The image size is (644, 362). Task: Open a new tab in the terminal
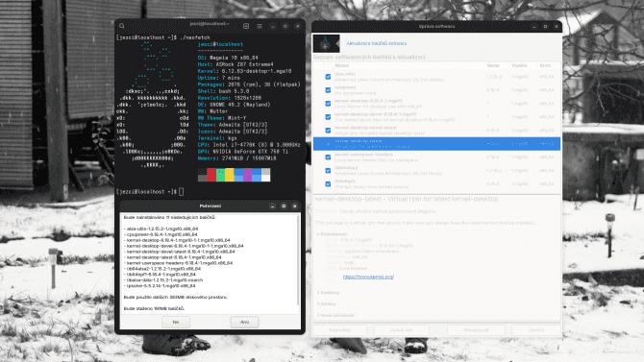point(246,26)
